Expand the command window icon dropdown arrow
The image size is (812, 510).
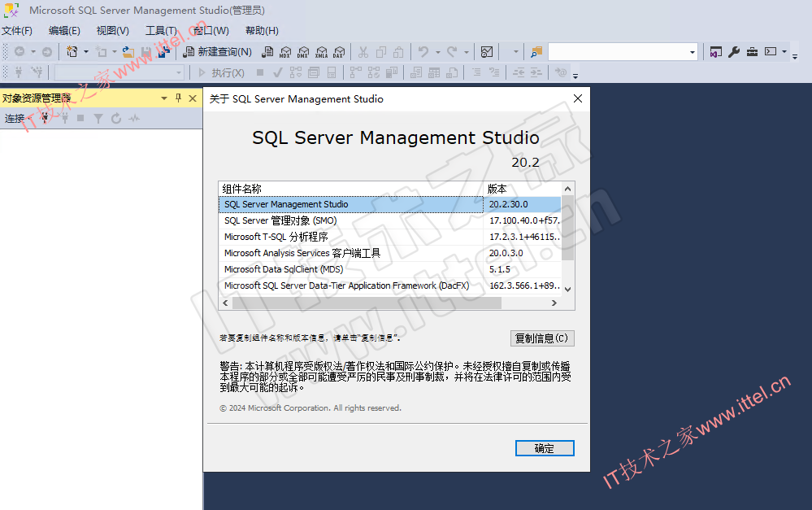(784, 52)
